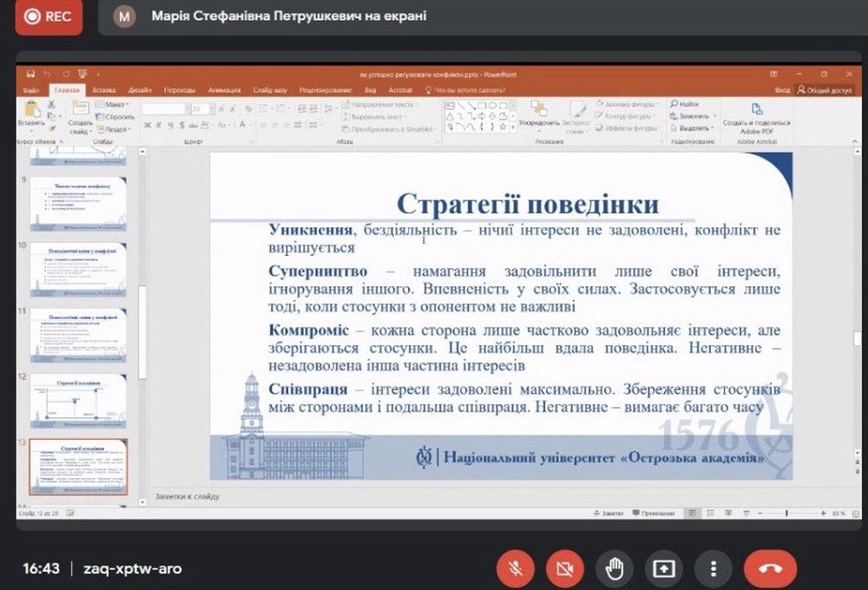The height and width of the screenshot is (590, 868).
Task: Hang up with the red leave call button
Action: [x=770, y=568]
